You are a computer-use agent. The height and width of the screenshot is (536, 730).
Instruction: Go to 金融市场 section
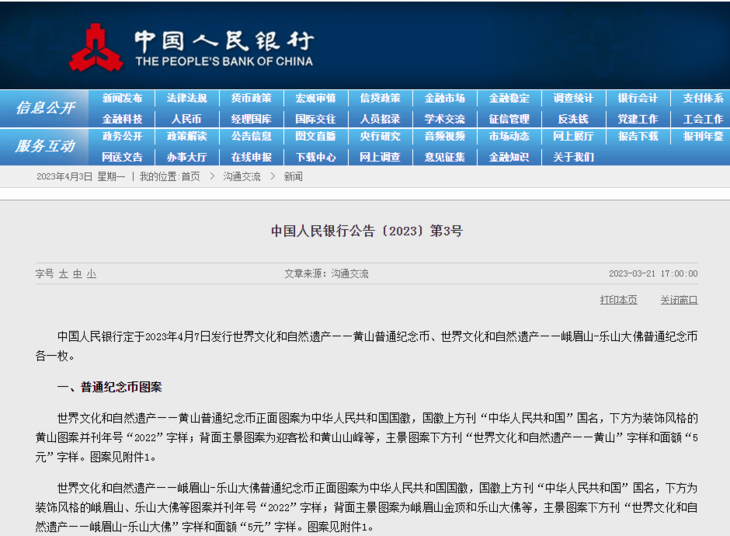[444, 98]
